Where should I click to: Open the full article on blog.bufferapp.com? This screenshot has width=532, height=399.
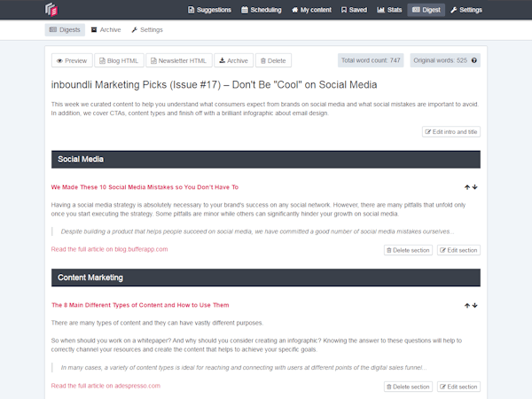tap(109, 249)
